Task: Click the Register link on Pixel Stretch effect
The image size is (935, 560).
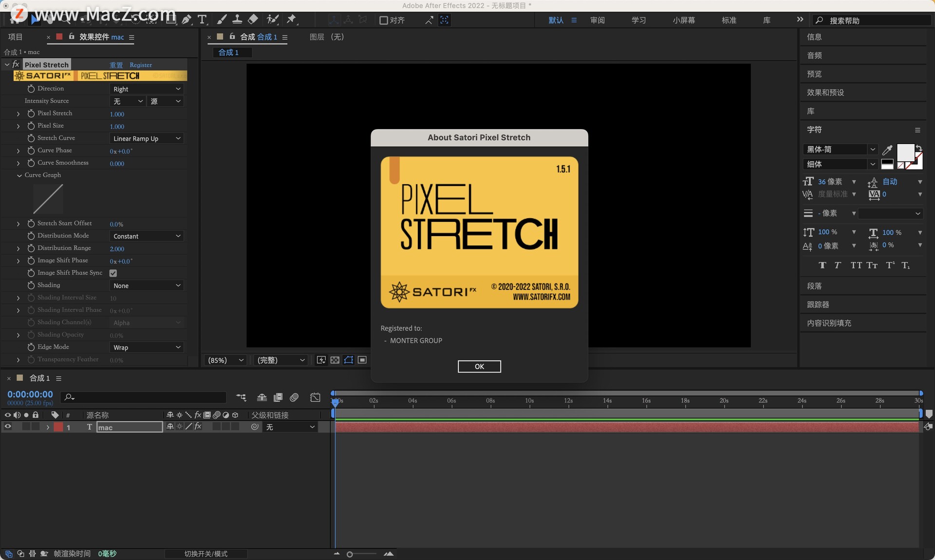Action: 140,65
